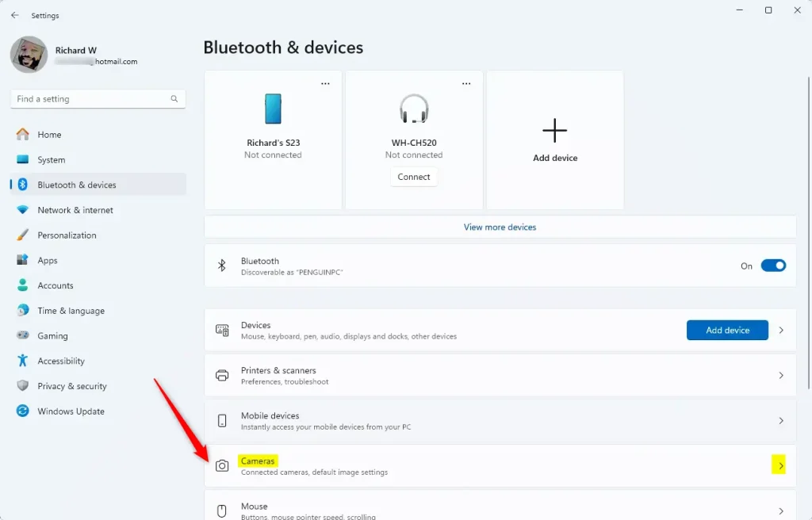The width and height of the screenshot is (812, 520).
Task: Click Richard W's profile picture
Action: (29, 55)
